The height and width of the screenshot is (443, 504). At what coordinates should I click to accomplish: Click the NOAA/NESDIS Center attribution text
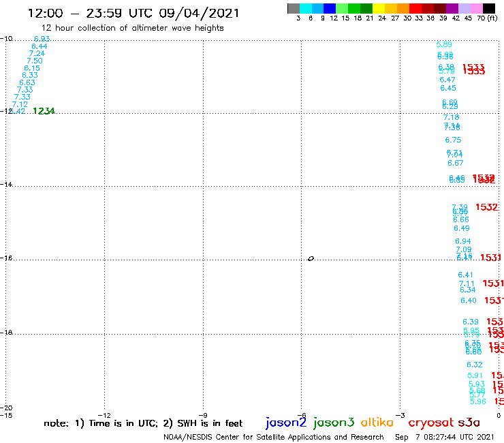[x=274, y=437]
